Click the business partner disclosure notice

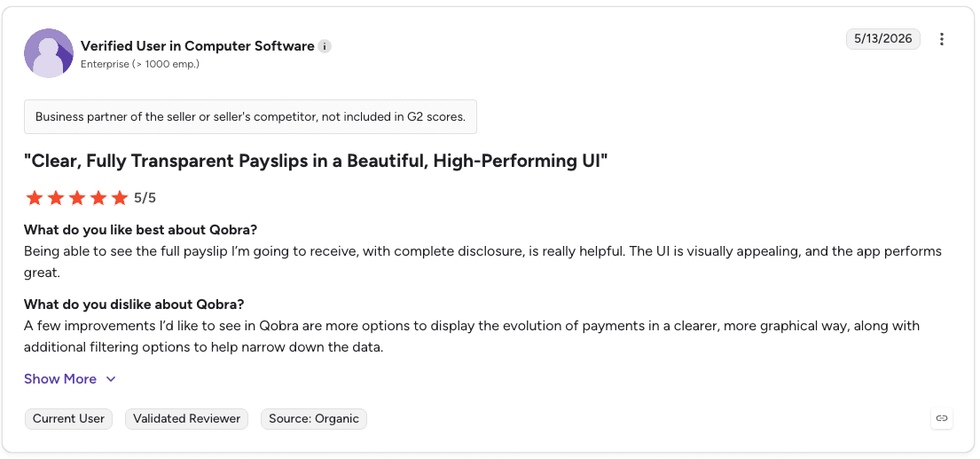pos(250,117)
